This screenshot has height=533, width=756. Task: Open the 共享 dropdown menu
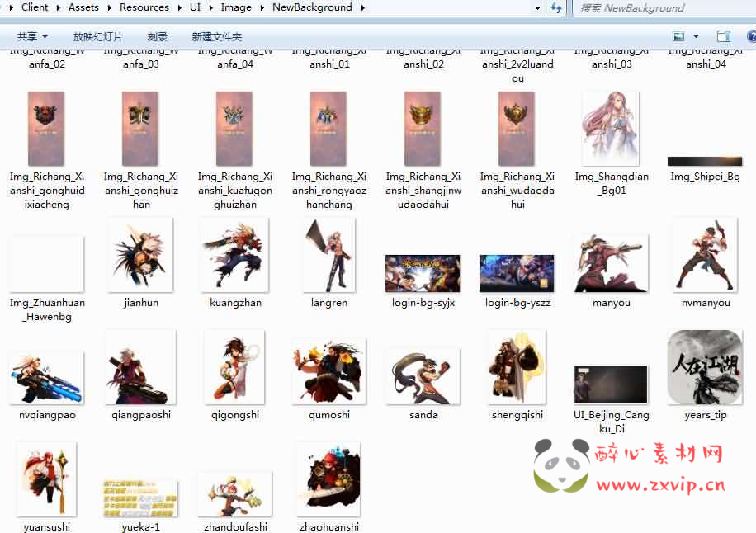point(32,36)
